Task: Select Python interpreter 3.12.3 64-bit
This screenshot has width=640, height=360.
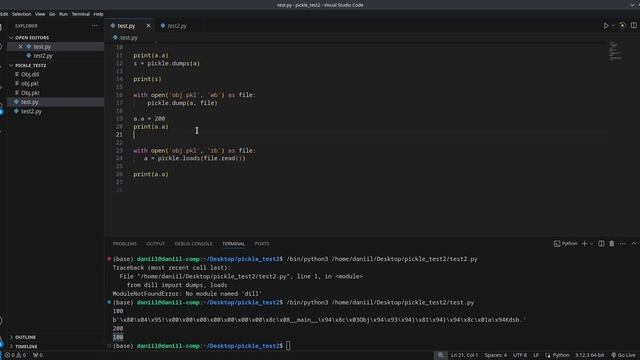Action: [x=589, y=355]
